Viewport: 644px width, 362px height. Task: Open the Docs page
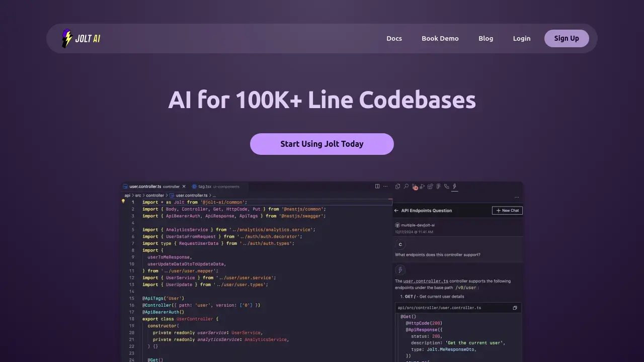click(394, 38)
